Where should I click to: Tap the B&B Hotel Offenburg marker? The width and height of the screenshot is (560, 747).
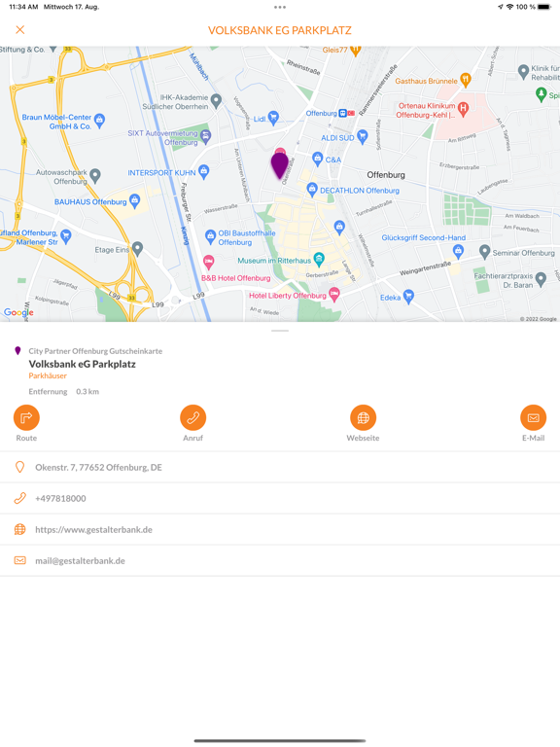[x=208, y=262]
